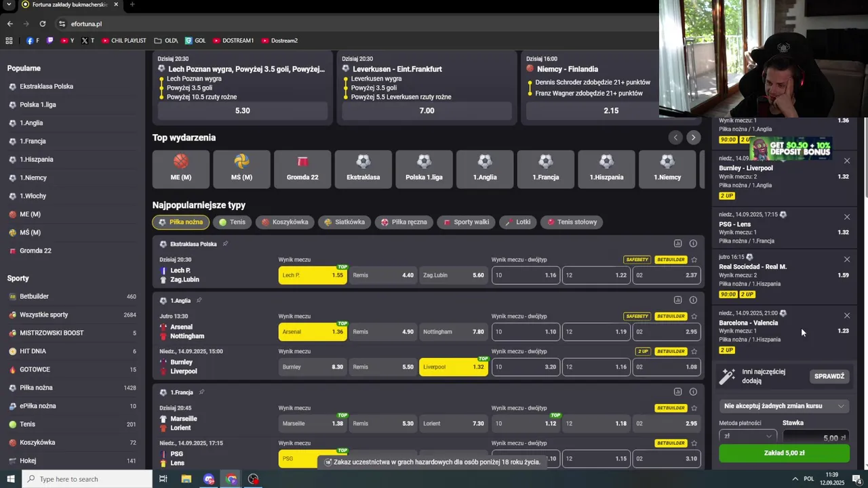Reload the browser page
This screenshot has height=488, width=868.
(42, 24)
